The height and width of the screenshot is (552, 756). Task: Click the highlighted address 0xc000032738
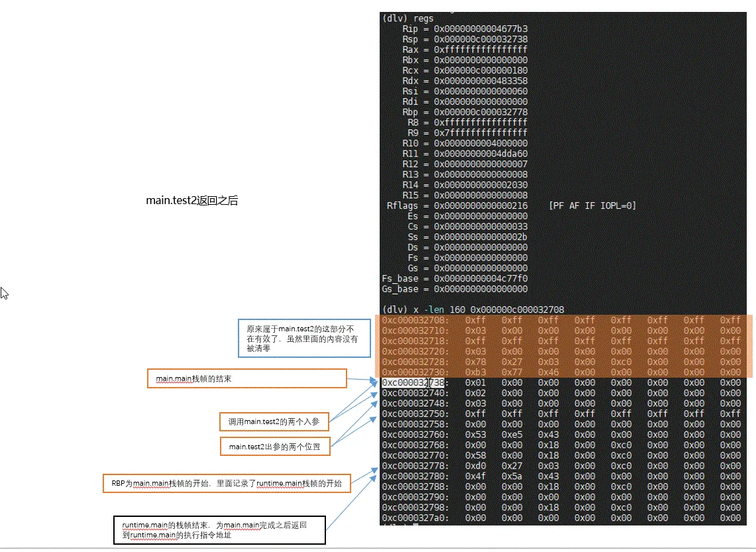[413, 383]
